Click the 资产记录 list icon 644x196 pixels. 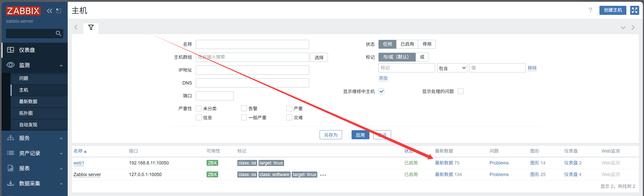[11, 153]
